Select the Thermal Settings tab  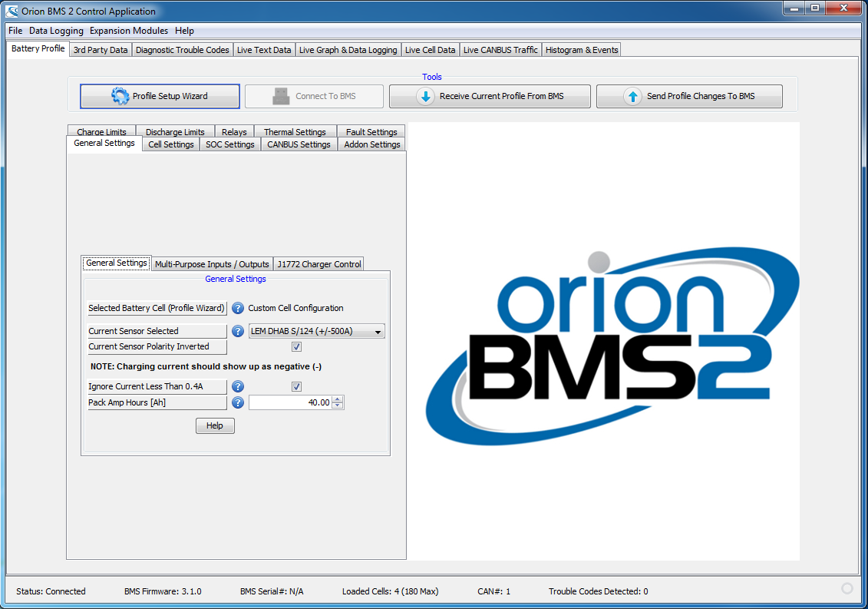pyautogui.click(x=295, y=131)
